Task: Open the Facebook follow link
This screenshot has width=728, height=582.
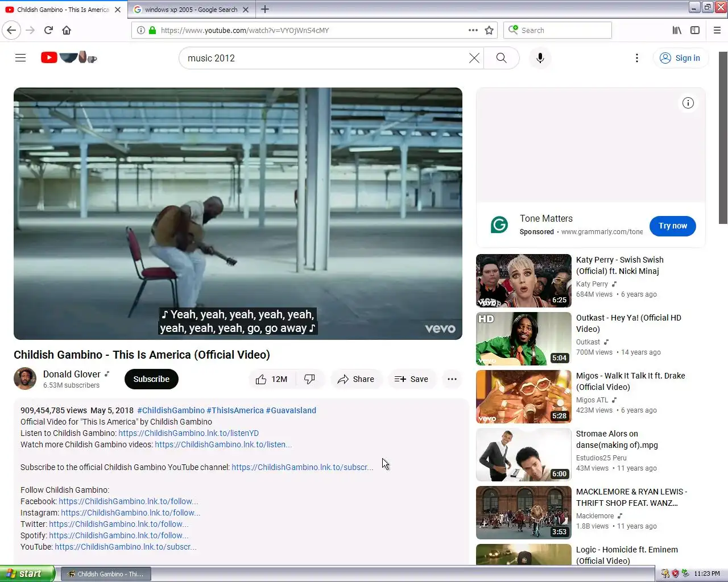Action: [x=129, y=501]
